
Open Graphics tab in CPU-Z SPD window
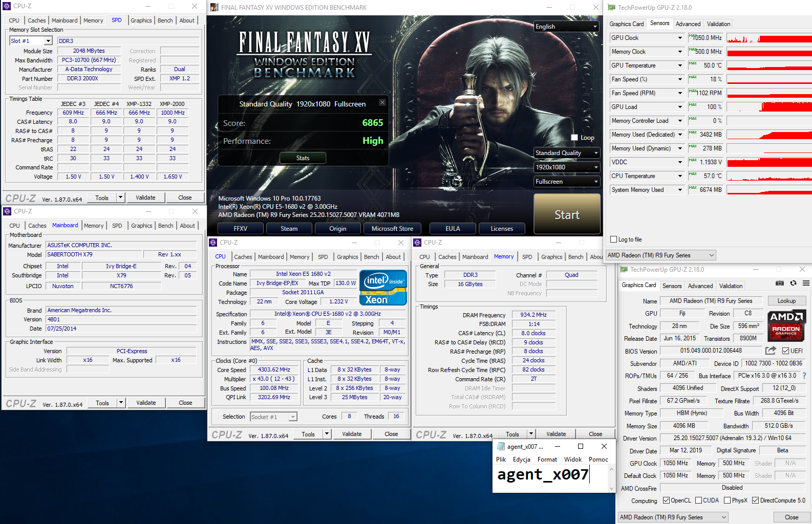tap(141, 20)
